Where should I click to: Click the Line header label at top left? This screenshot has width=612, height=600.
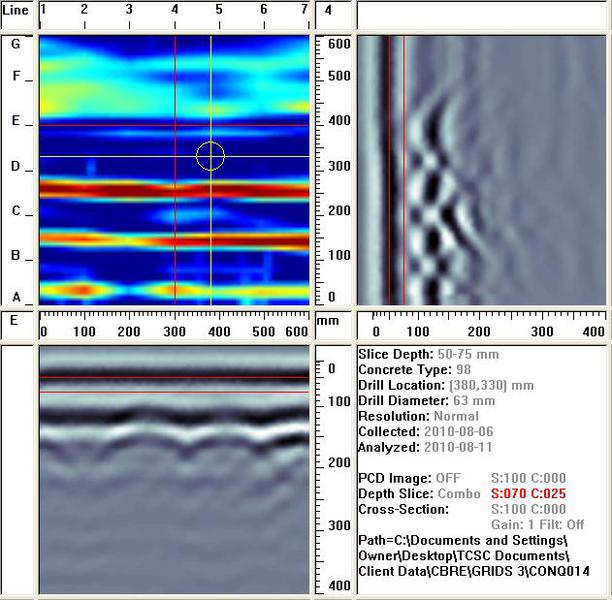[x=15, y=10]
